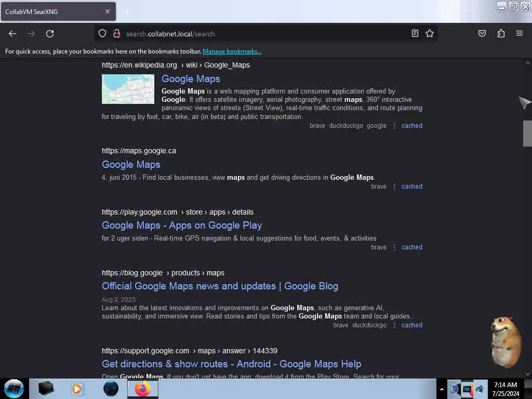Click the scrollbar down arrow
This screenshot has width=532, height=399.
click(x=527, y=374)
